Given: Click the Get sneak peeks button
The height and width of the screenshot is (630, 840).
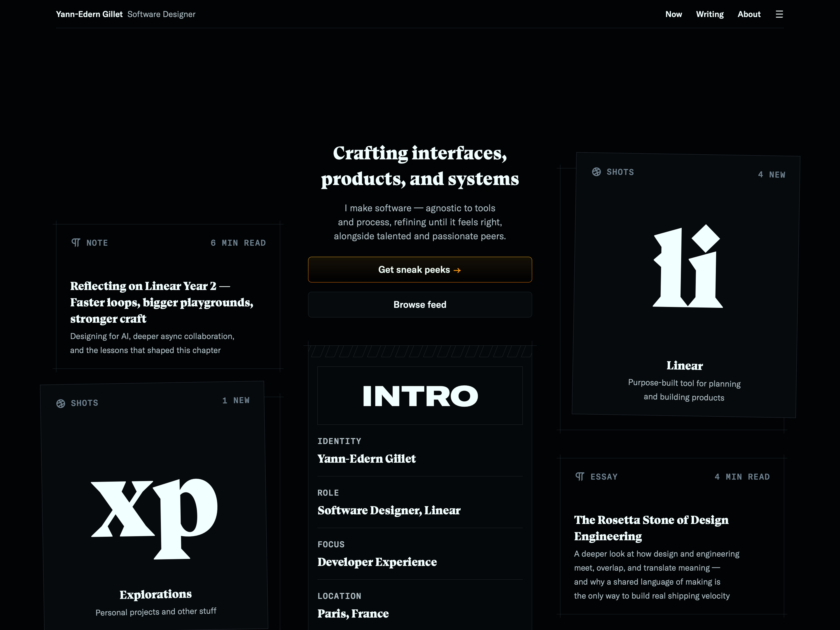Looking at the screenshot, I should click(x=420, y=270).
